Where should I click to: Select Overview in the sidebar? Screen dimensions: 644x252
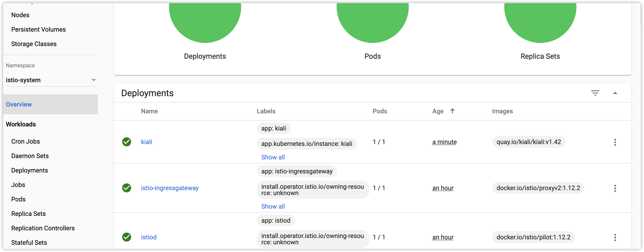click(x=19, y=105)
